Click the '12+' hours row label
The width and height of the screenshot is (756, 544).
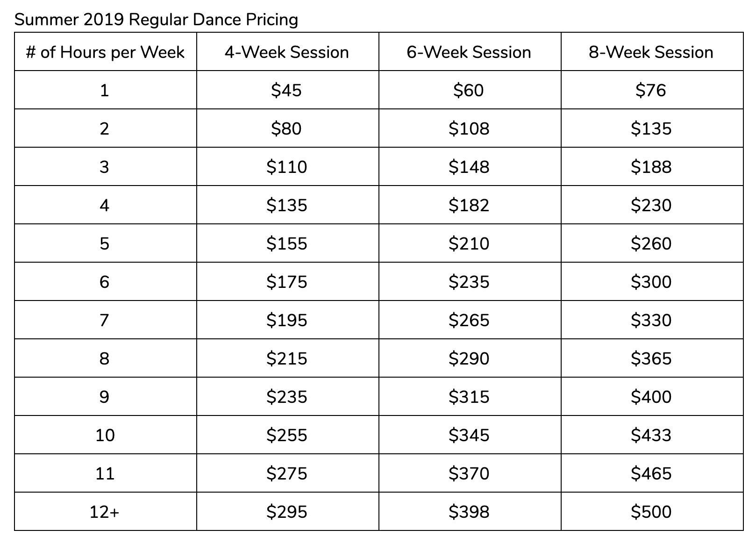[105, 512]
